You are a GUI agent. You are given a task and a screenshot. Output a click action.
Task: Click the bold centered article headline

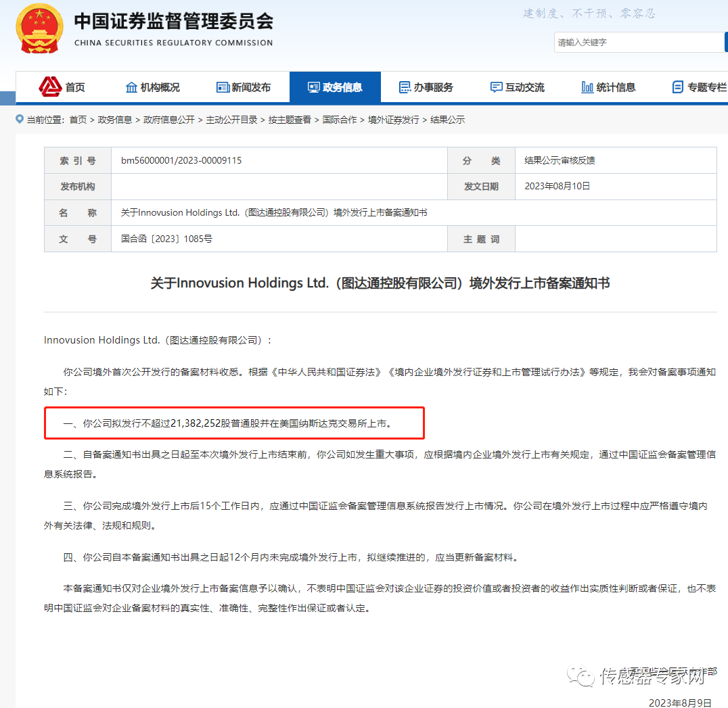point(380,283)
